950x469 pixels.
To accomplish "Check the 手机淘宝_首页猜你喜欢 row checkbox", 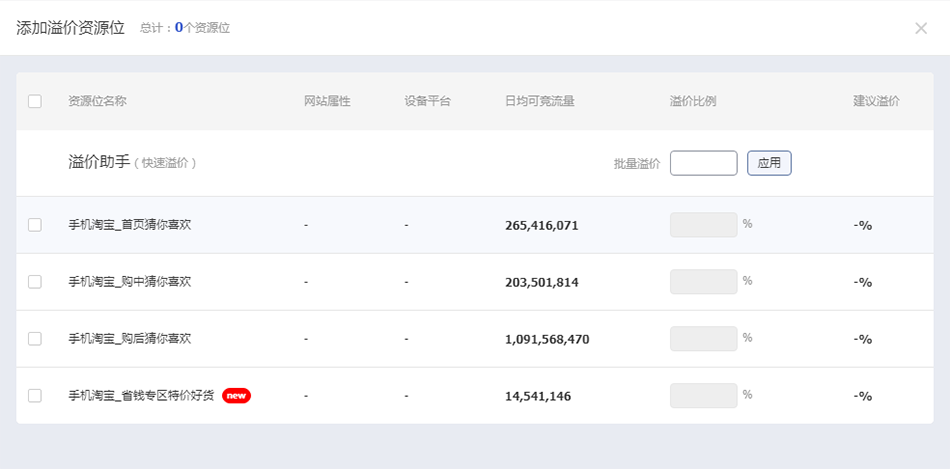I will coord(35,225).
